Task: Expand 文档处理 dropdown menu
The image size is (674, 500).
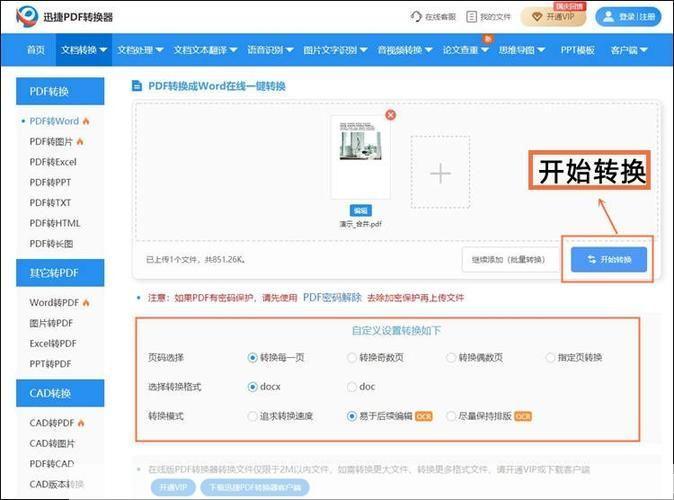Action: coord(140,50)
